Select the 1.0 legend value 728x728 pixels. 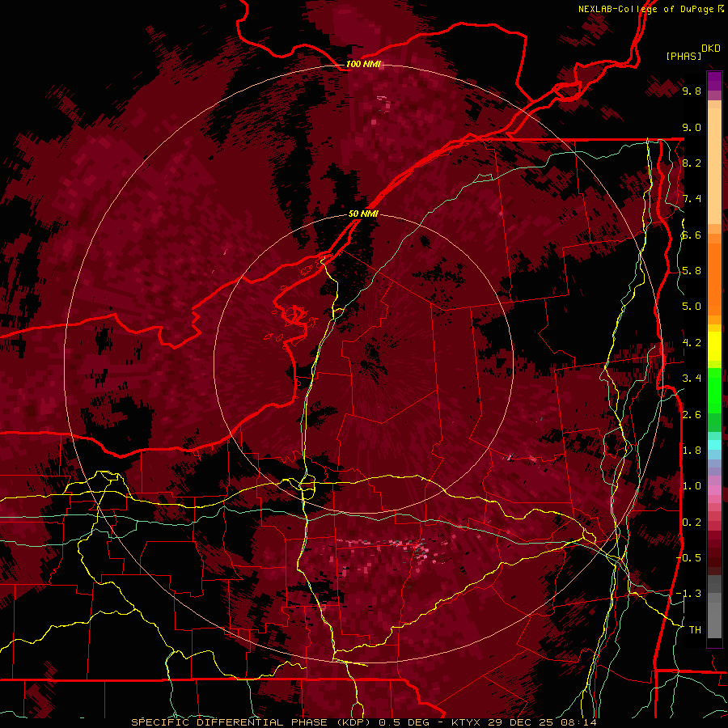pyautogui.click(x=692, y=486)
